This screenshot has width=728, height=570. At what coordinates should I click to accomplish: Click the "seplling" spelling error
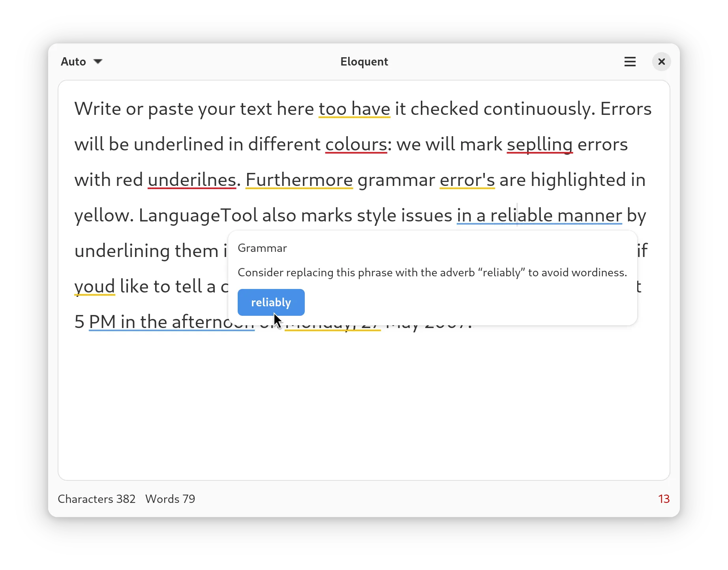[x=539, y=144]
